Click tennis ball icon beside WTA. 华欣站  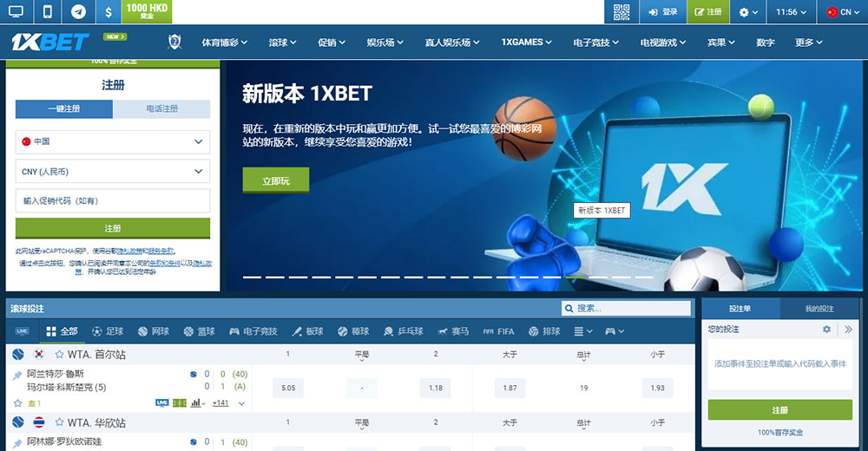pos(18,422)
